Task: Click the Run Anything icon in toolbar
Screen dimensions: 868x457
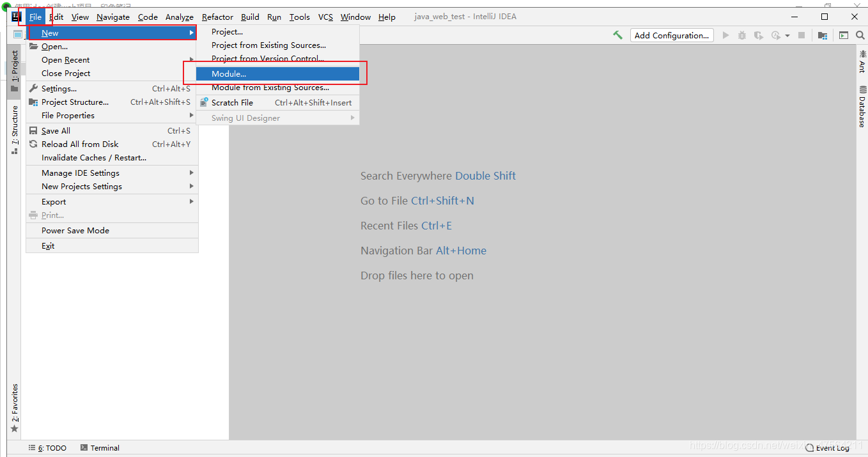Action: [x=844, y=35]
